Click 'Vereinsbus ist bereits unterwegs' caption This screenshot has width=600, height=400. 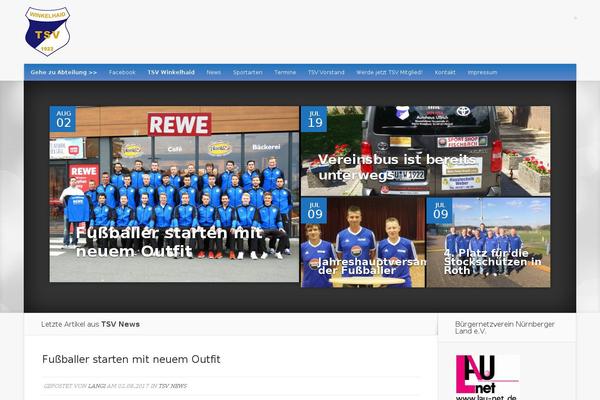coord(397,167)
